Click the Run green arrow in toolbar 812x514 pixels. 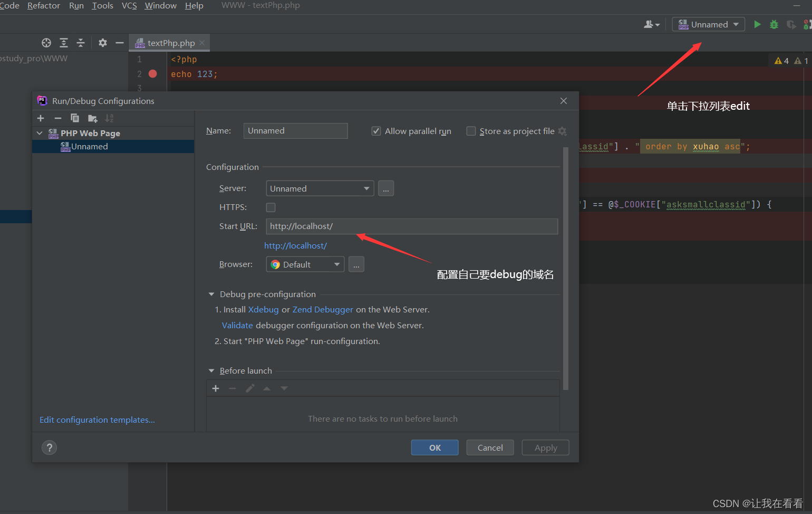[x=757, y=24]
